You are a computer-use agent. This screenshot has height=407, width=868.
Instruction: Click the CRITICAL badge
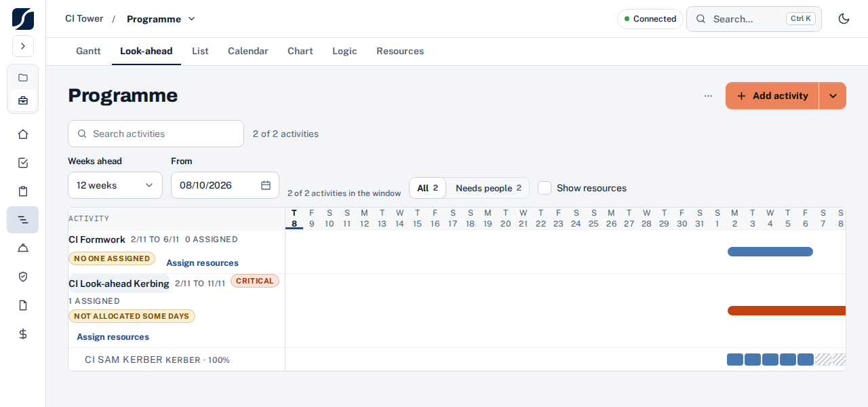click(x=255, y=281)
